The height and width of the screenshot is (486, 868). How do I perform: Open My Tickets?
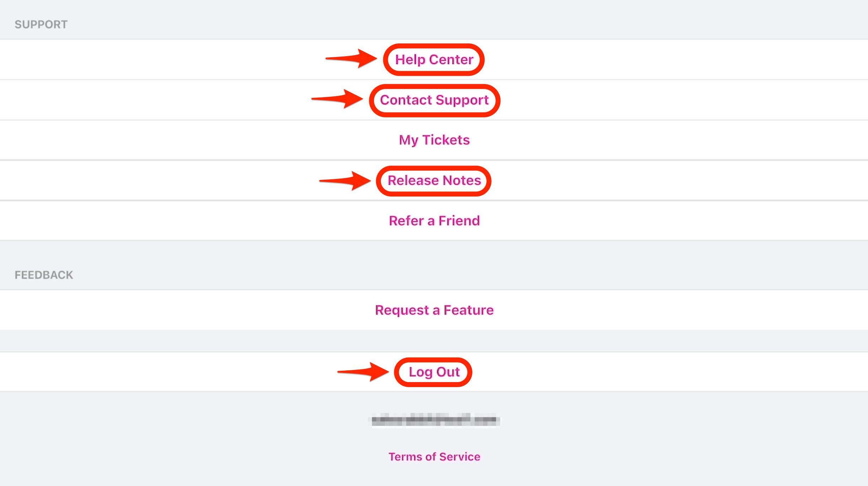[x=434, y=140]
